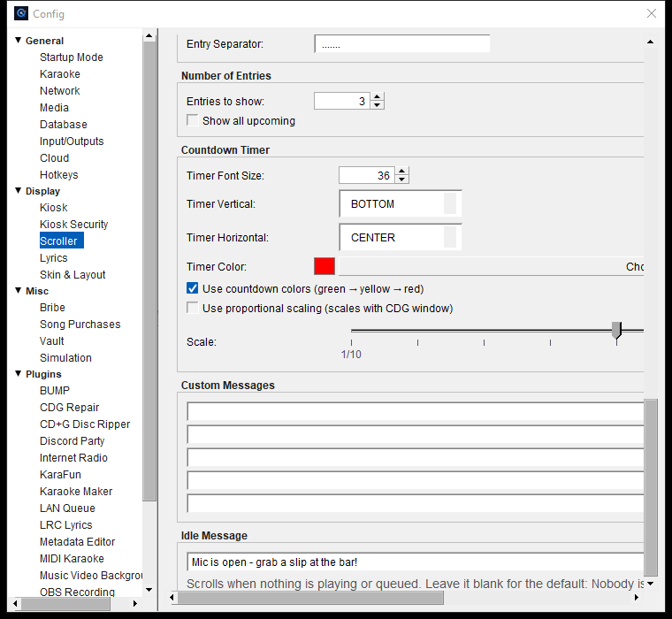
Task: Open the Karaoke Maker plugin
Action: [76, 492]
